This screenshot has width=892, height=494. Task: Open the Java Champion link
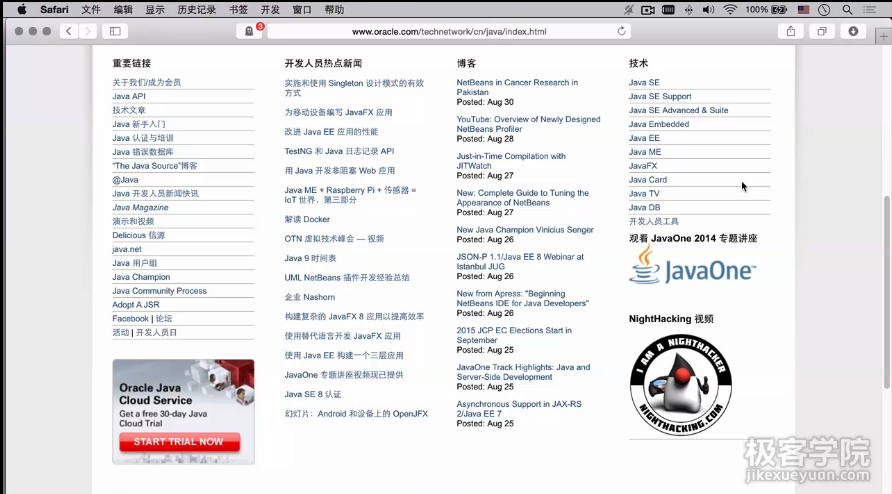tap(141, 277)
